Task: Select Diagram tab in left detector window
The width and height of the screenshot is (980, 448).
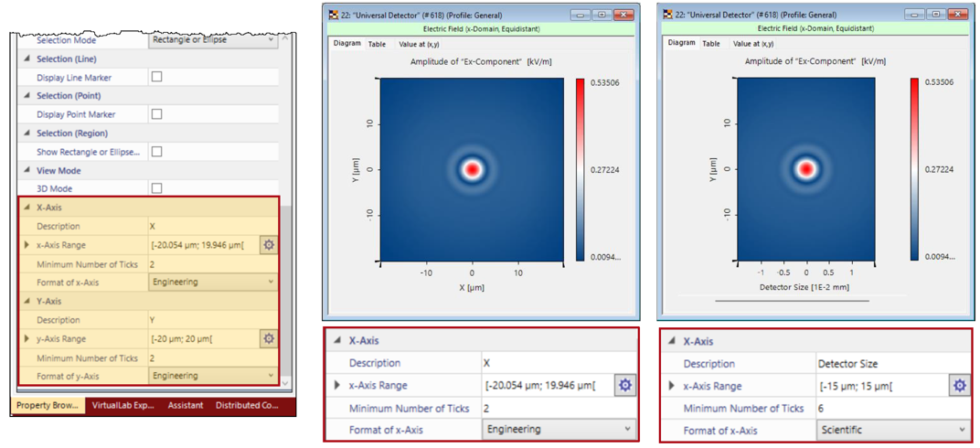Action: pyautogui.click(x=346, y=44)
